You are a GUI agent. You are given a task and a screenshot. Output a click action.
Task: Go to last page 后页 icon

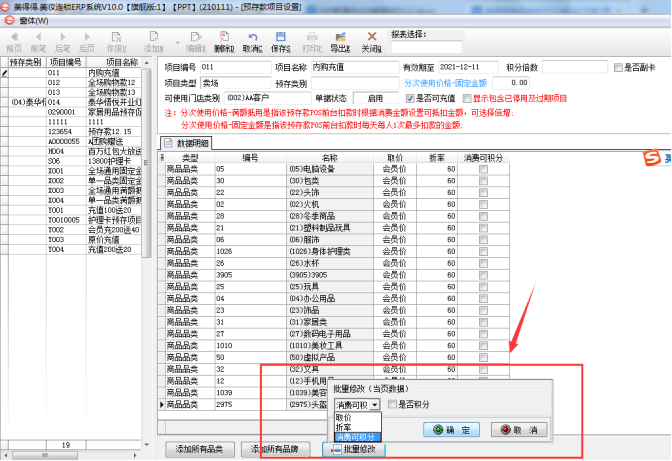click(87, 37)
